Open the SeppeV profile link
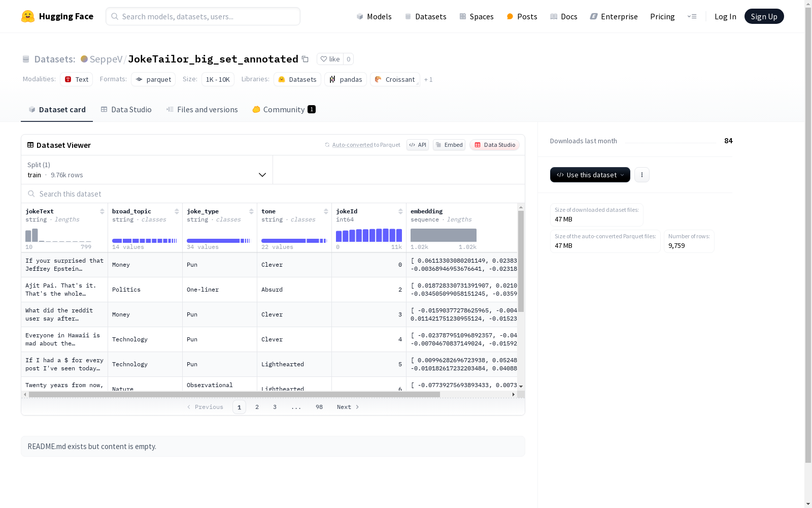 106,59
